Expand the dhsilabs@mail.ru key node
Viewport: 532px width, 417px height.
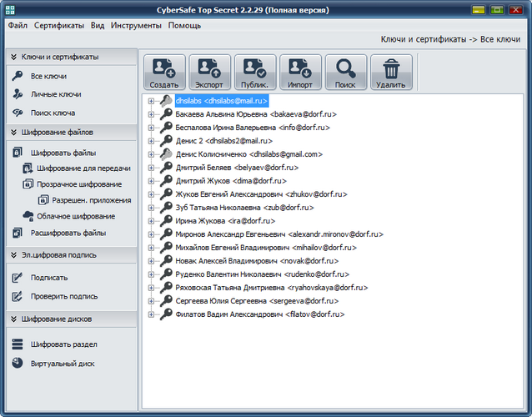click(151, 101)
